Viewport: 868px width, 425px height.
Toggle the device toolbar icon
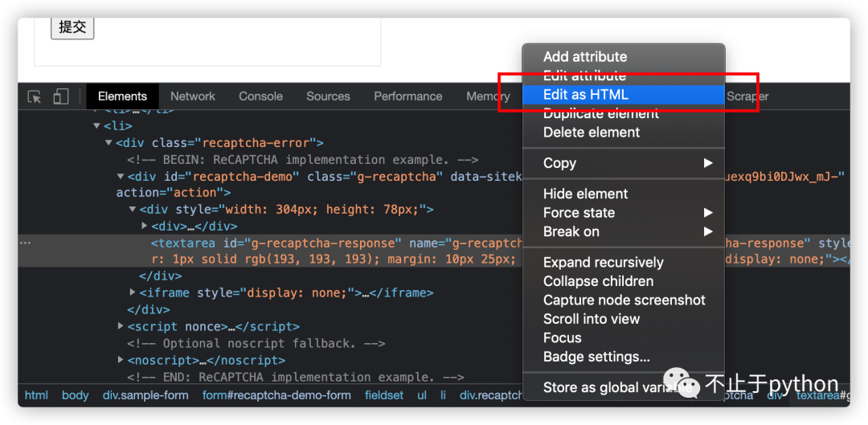coord(61,96)
